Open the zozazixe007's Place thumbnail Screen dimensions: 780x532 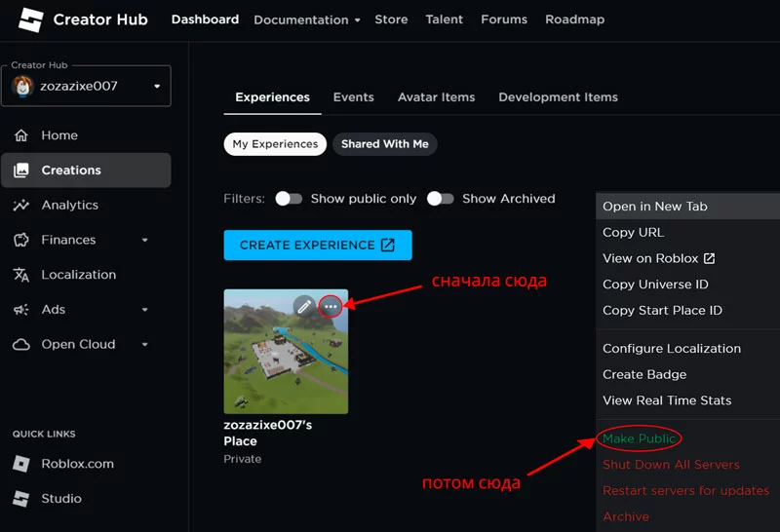286,352
